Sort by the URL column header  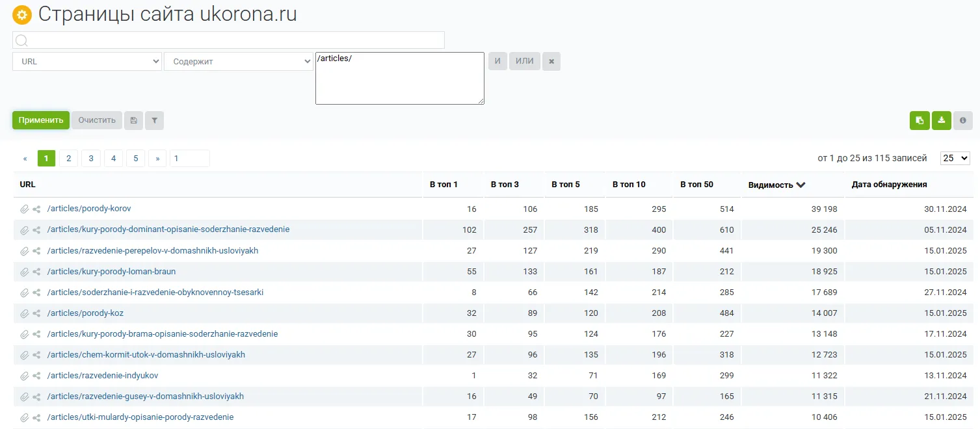[x=27, y=185]
